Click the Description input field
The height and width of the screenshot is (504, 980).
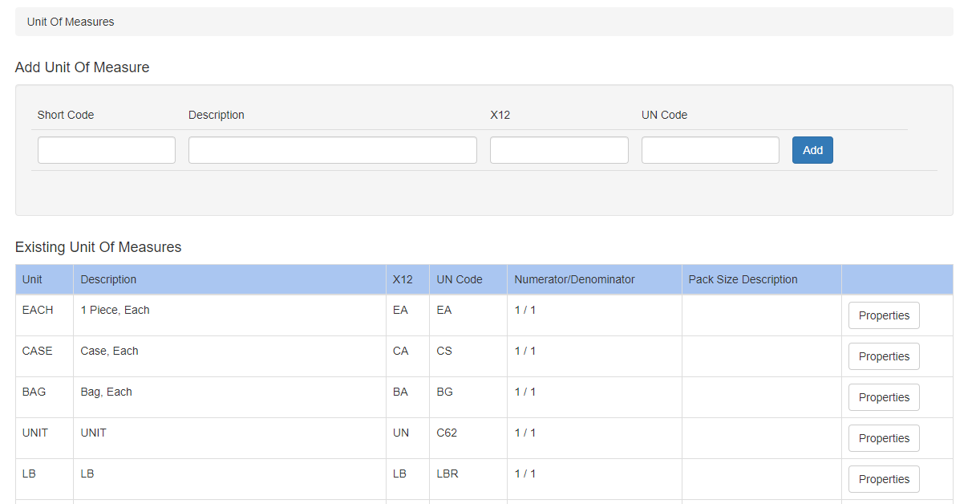coord(333,150)
